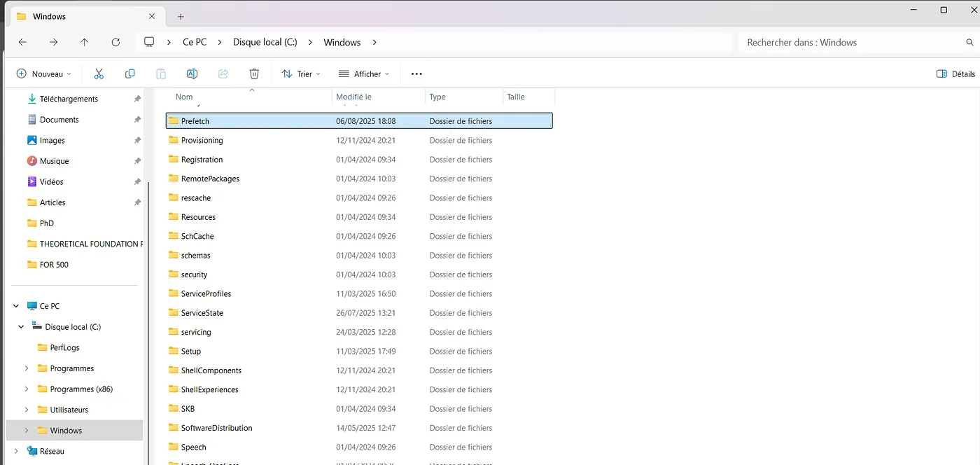
Task: Click the PC monitor icon in address bar
Action: coord(149,42)
